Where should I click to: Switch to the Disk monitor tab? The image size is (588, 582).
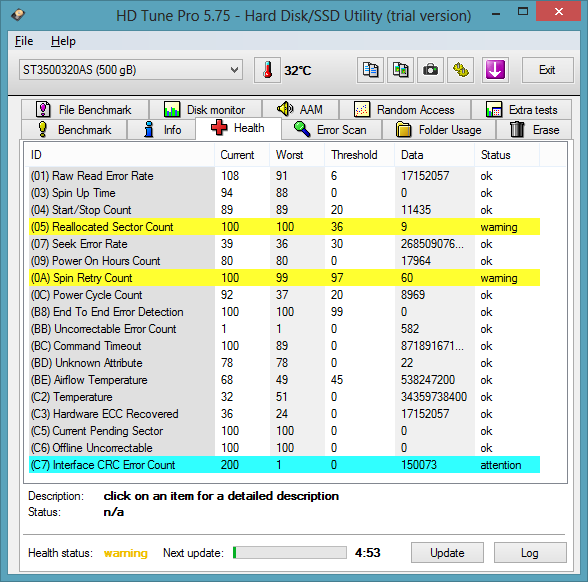pyautogui.click(x=206, y=110)
